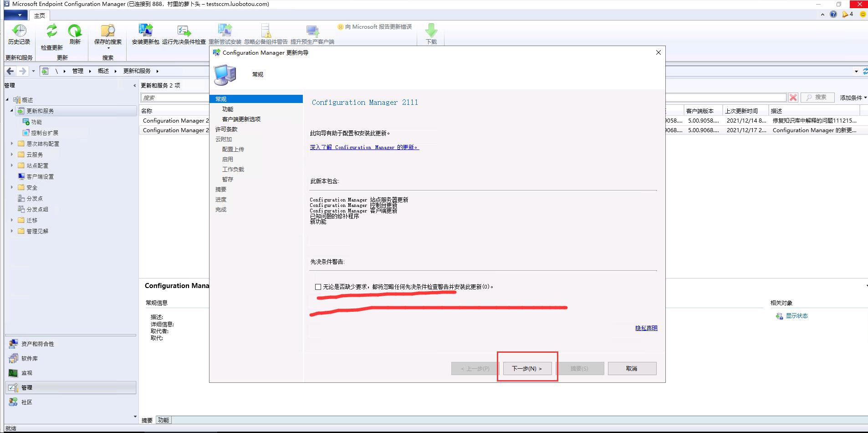868x433 pixels.
Task: Open 深入了解 Configuration Manager 的更新 link
Action: pos(364,147)
